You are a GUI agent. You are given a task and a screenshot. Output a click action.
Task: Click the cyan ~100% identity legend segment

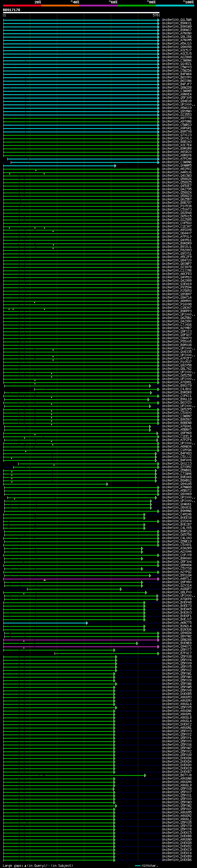click(175, 6)
